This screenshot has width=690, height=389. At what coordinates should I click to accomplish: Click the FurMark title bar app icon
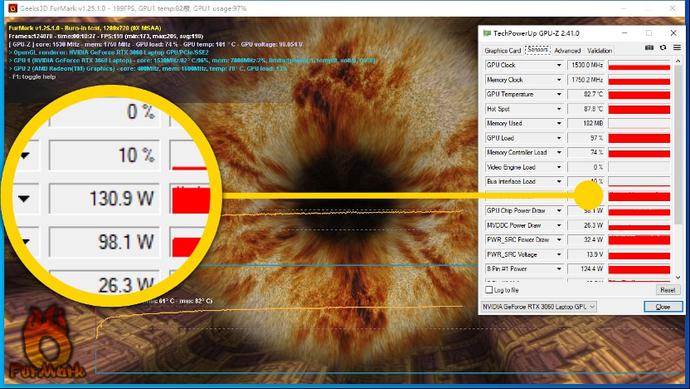click(13, 8)
